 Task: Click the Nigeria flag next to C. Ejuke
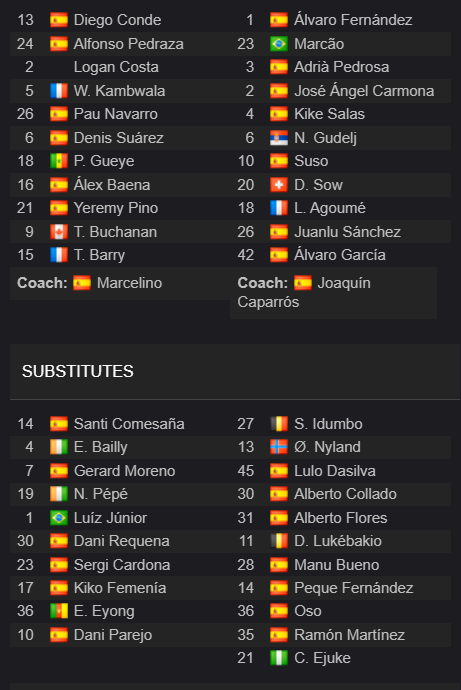coord(279,658)
